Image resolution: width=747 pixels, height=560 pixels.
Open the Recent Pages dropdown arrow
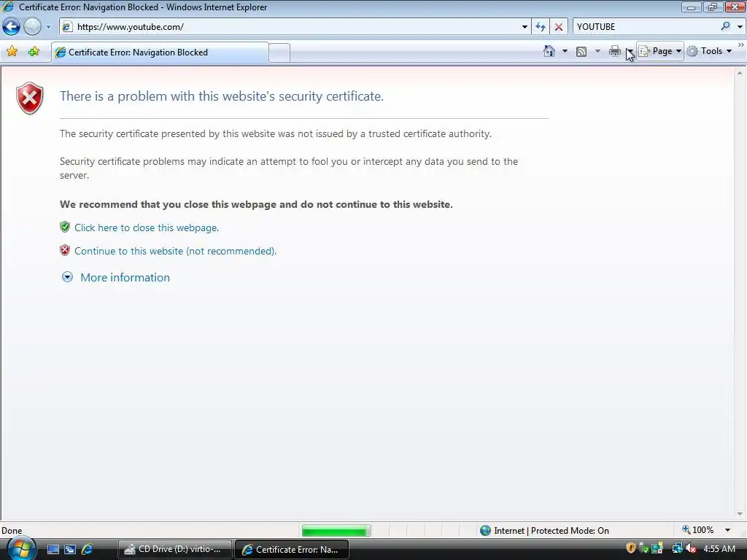48,27
